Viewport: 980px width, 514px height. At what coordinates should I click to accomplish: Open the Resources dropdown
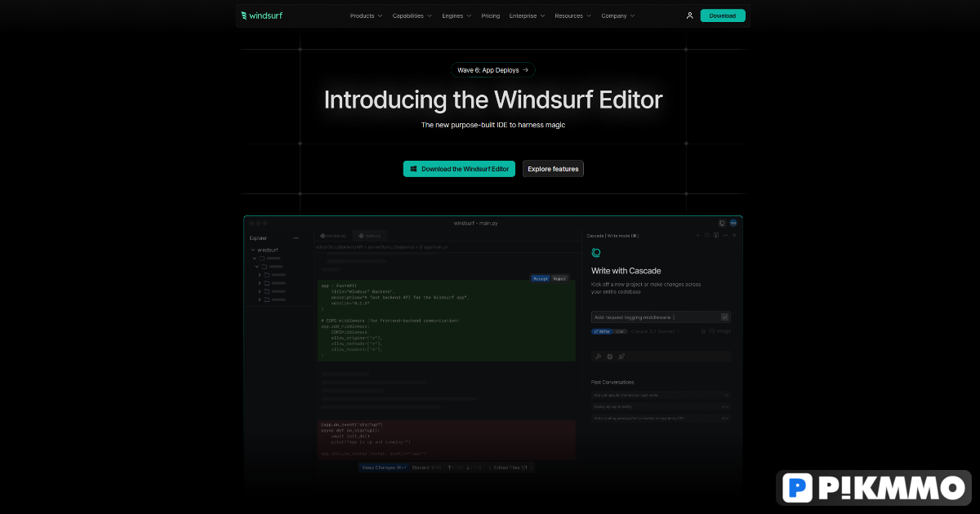tap(573, 16)
